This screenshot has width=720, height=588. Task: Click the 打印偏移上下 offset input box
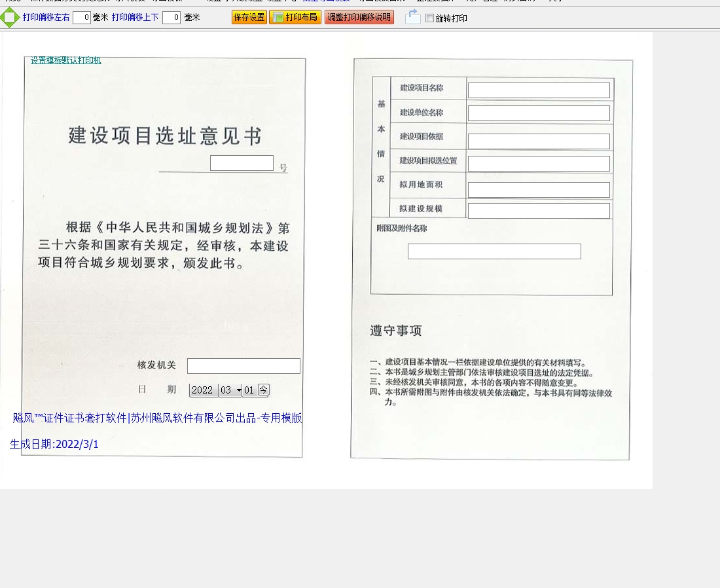(x=171, y=18)
